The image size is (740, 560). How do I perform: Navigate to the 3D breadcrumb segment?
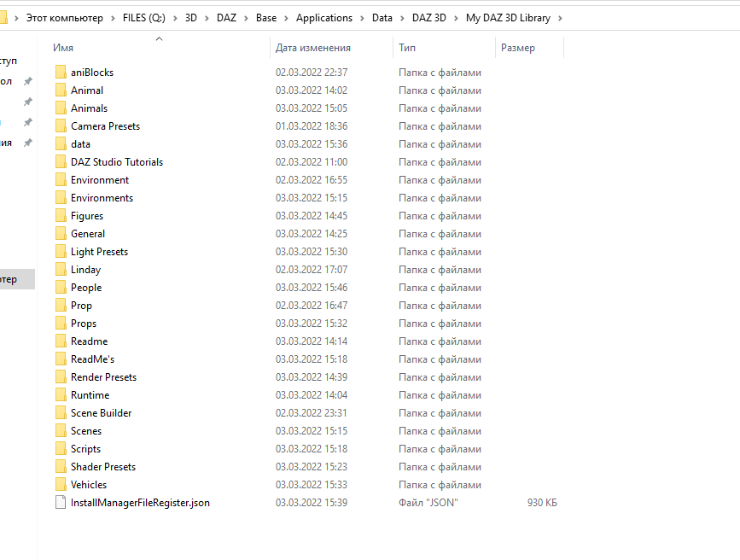(x=190, y=18)
